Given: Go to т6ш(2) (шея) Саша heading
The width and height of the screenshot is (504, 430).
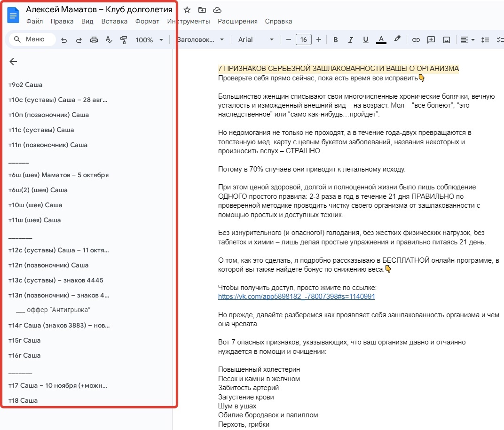Looking at the screenshot, I should click(38, 190).
